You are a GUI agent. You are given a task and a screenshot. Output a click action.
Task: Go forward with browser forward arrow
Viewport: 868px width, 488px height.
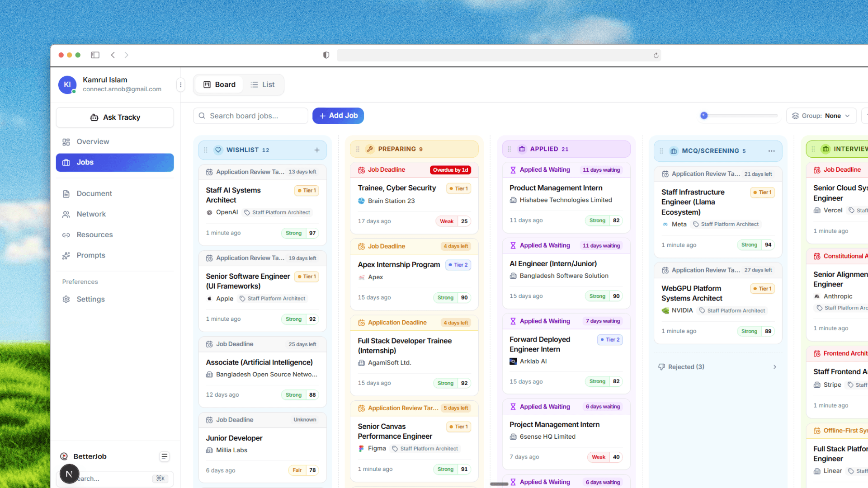pos(127,55)
